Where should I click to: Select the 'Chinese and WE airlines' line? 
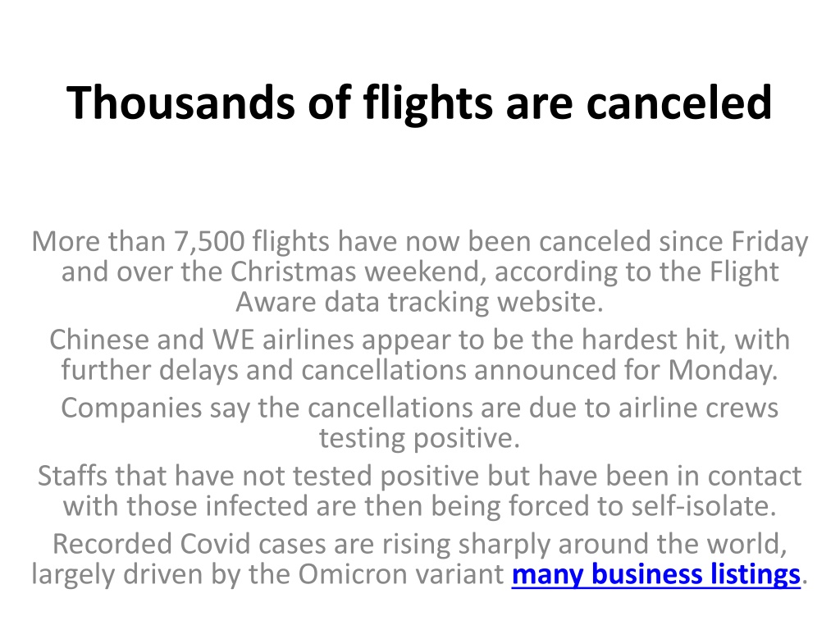point(419,340)
